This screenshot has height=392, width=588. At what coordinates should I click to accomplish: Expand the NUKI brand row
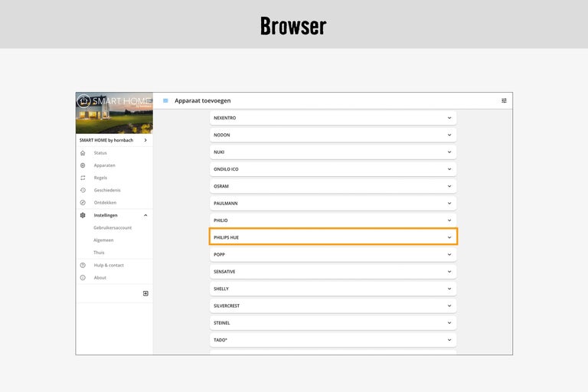(333, 152)
